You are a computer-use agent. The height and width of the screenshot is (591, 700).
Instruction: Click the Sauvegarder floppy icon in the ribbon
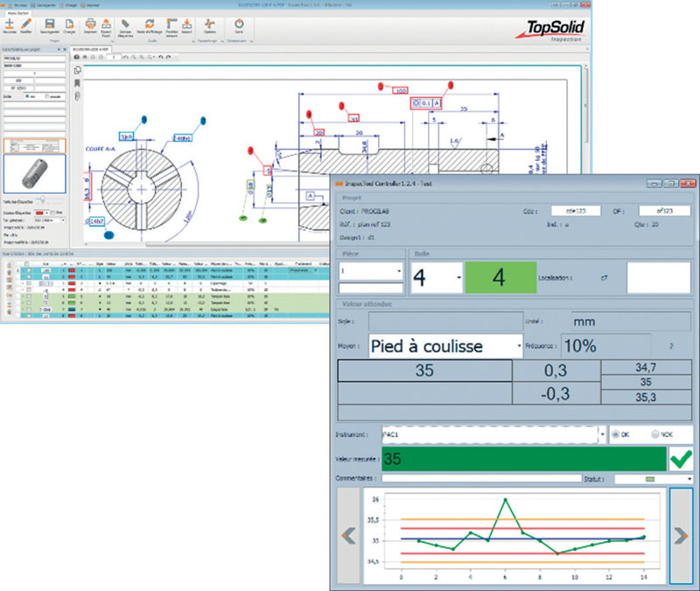tap(50, 24)
